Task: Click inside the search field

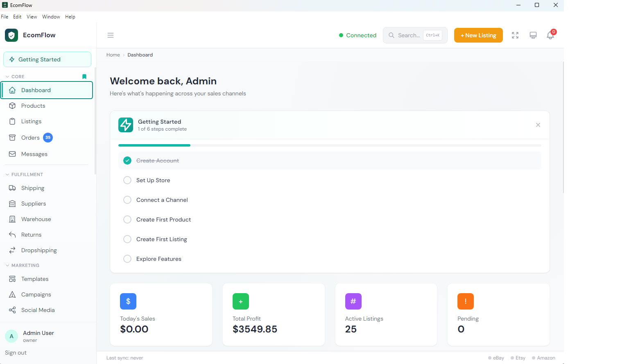Action: tap(410, 35)
